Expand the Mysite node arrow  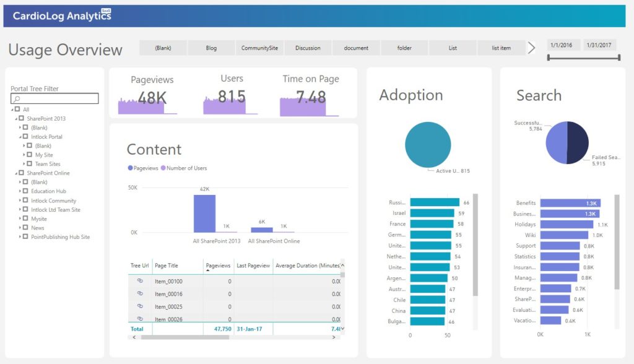coord(20,219)
